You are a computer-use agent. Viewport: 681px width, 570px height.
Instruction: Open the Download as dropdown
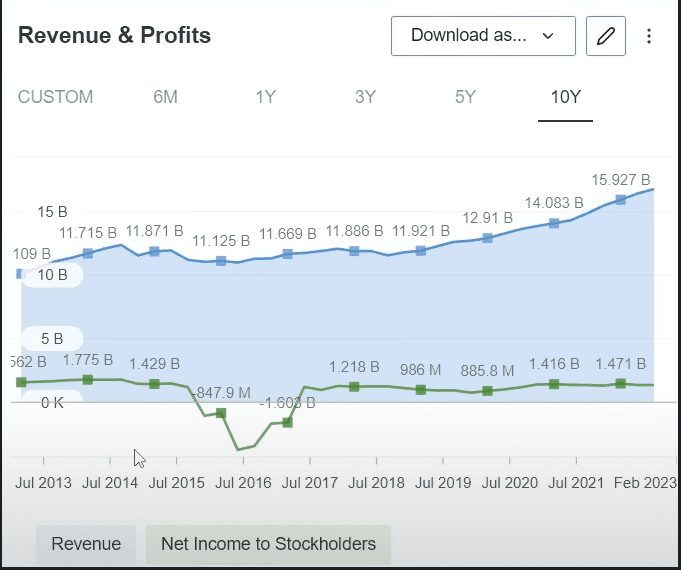[x=483, y=36]
